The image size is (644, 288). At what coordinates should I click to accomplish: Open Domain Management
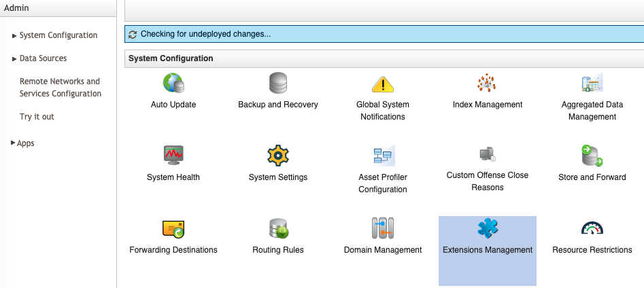383,229
